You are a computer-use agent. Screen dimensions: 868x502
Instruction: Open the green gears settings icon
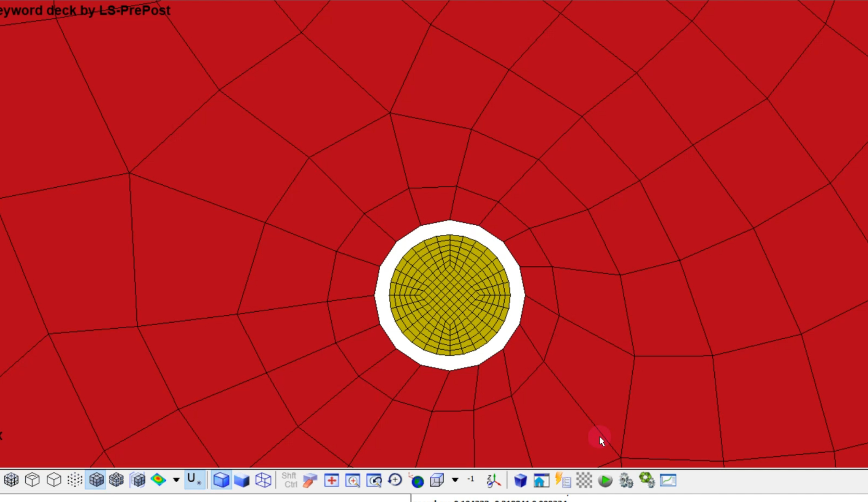coord(647,480)
